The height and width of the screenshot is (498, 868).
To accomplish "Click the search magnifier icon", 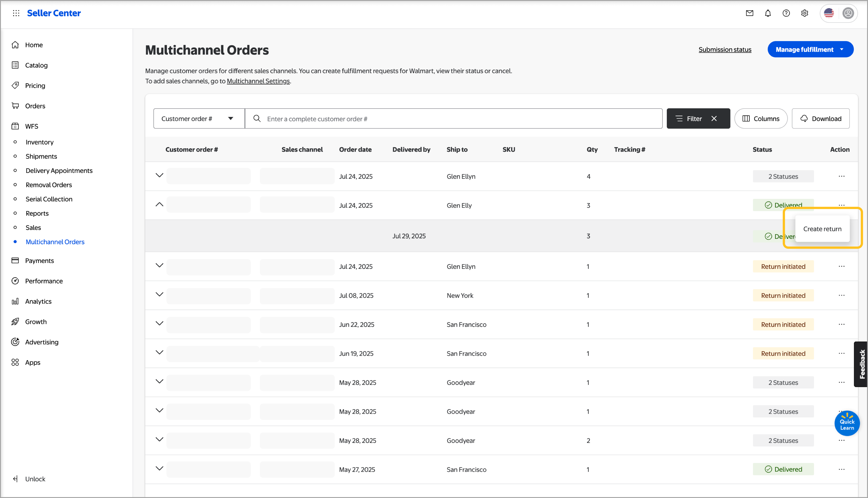I will click(x=257, y=118).
